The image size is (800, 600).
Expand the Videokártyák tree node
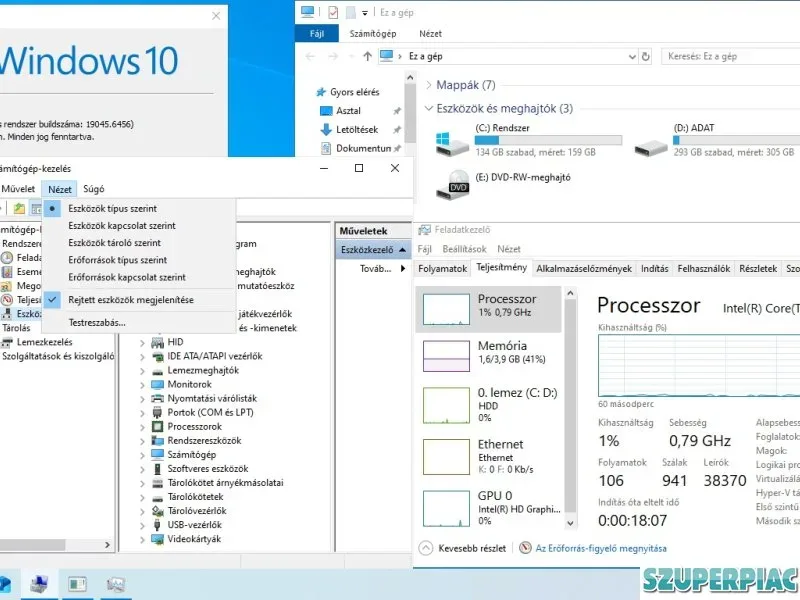pos(143,539)
